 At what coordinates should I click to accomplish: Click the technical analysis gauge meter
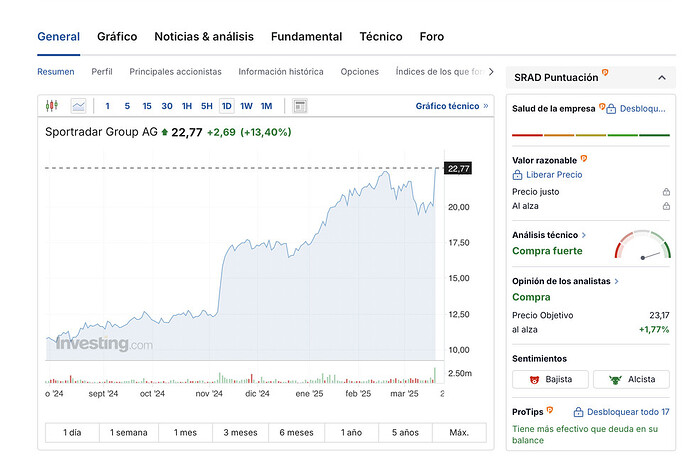[x=642, y=245]
